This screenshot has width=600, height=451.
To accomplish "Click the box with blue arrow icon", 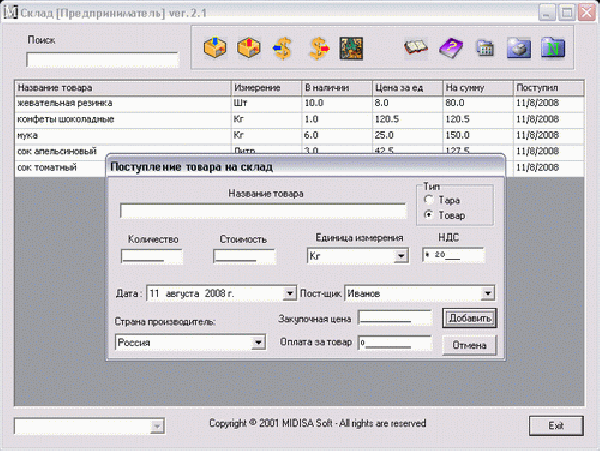I will (x=213, y=47).
